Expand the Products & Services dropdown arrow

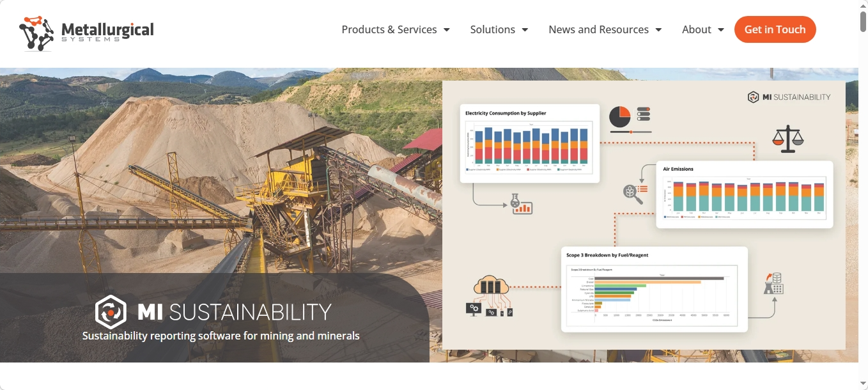click(447, 30)
